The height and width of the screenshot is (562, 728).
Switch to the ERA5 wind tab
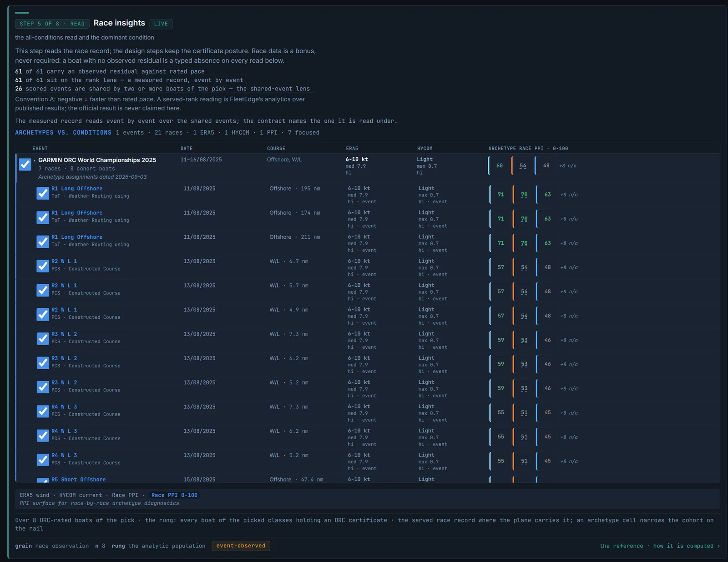pos(34,495)
